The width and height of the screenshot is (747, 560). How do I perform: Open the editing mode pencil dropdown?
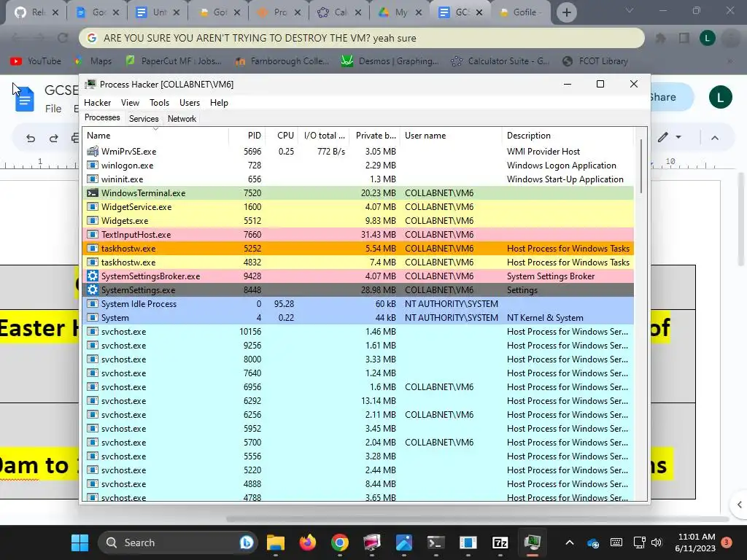pyautogui.click(x=669, y=138)
